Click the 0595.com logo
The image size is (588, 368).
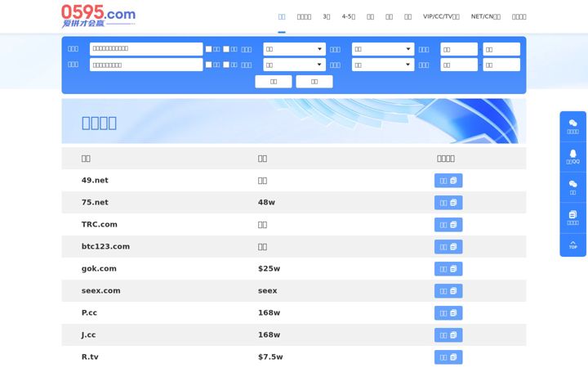pos(98,16)
